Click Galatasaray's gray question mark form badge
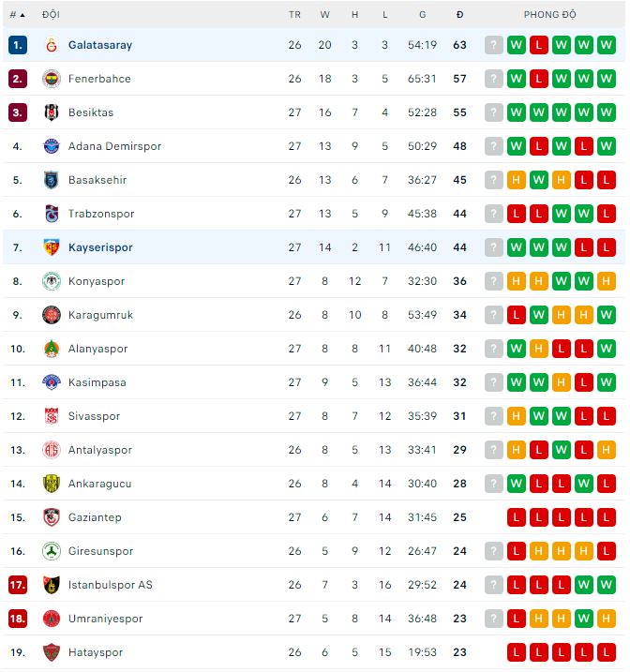Screen dimensions: 630x672 tap(494, 45)
